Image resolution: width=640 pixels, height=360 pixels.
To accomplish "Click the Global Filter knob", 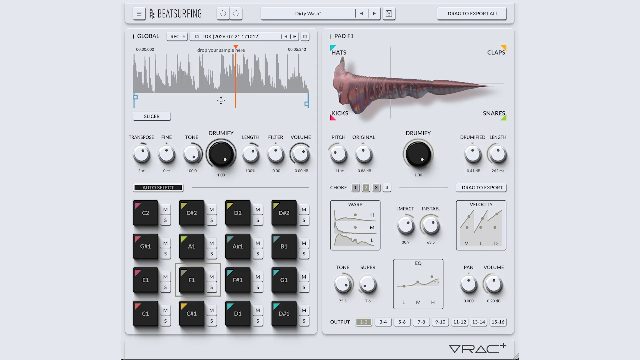I will [276, 154].
